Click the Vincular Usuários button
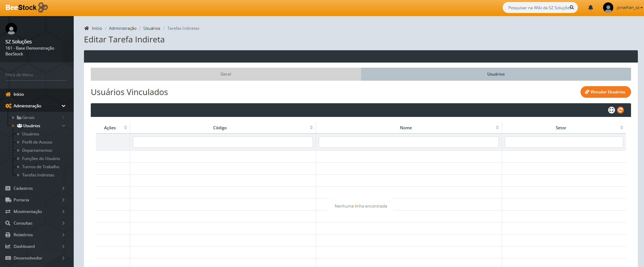 coord(605,92)
